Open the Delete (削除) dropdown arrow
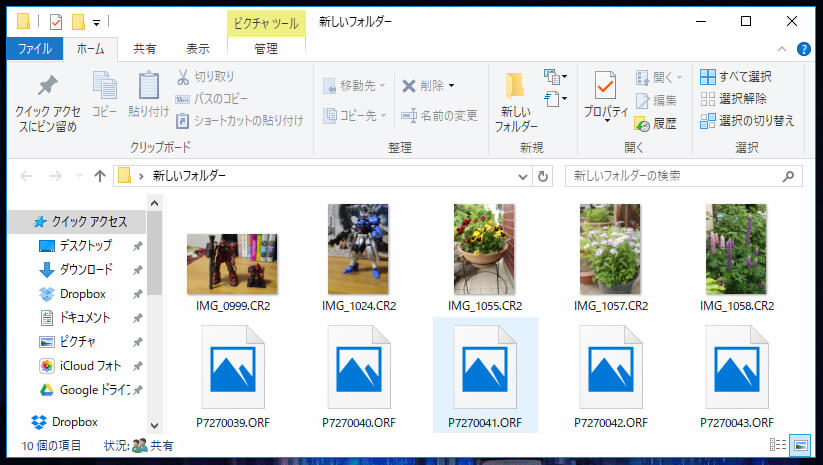The height and width of the screenshot is (465, 823). [x=451, y=86]
